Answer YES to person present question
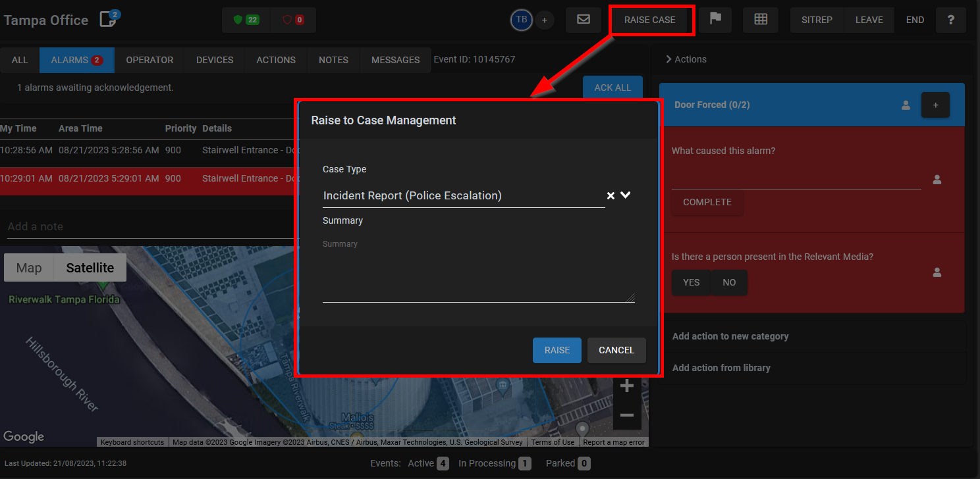Screen dimensions: 980x479 692,282
